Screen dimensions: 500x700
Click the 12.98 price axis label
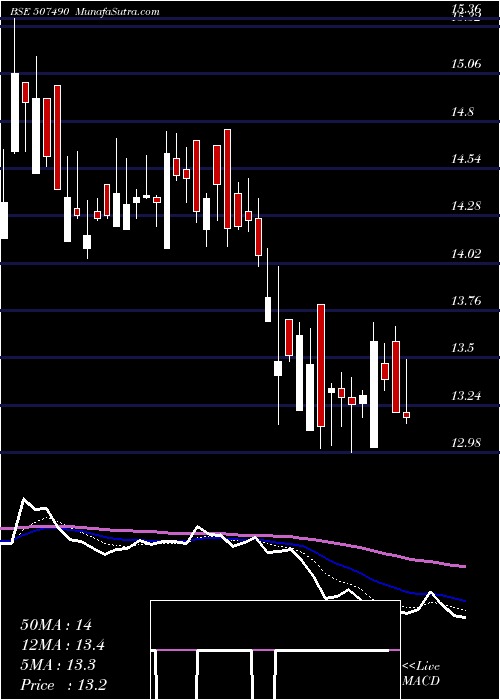click(466, 443)
